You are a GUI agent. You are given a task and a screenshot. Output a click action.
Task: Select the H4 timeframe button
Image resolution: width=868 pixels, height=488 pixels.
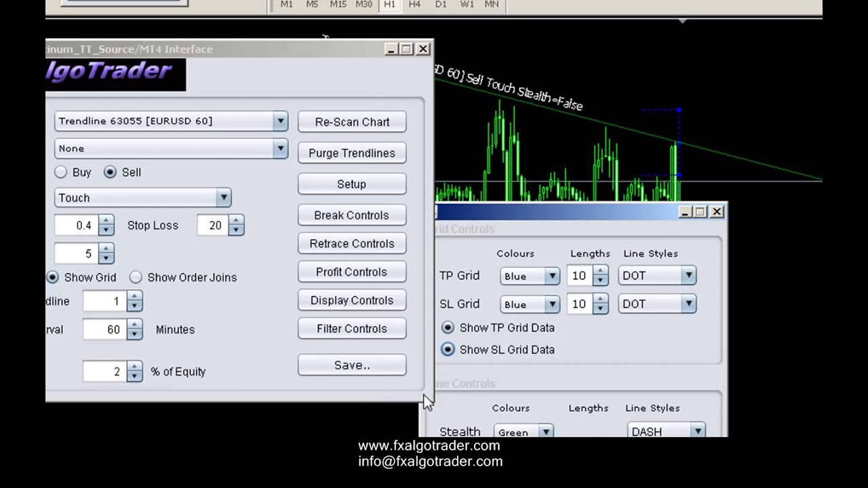pyautogui.click(x=414, y=4)
